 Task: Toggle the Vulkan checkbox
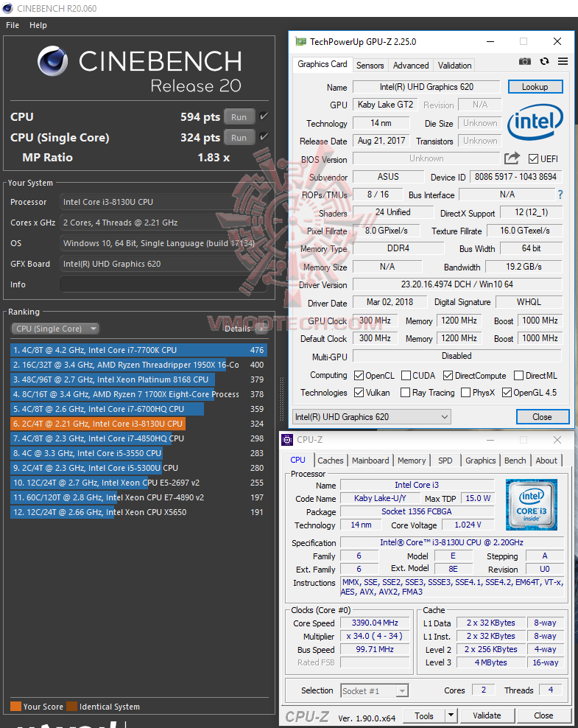[359, 392]
